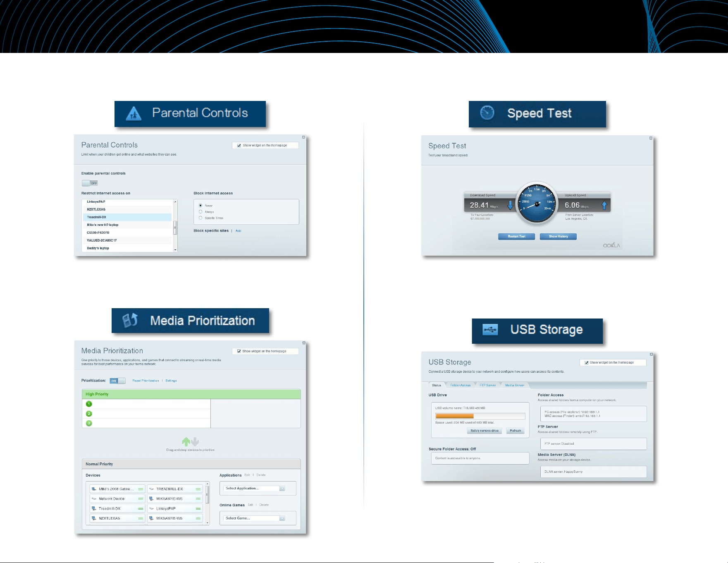Screen dimensions: 728x563
Task: Open the Select Application dropdown
Action: (x=255, y=489)
